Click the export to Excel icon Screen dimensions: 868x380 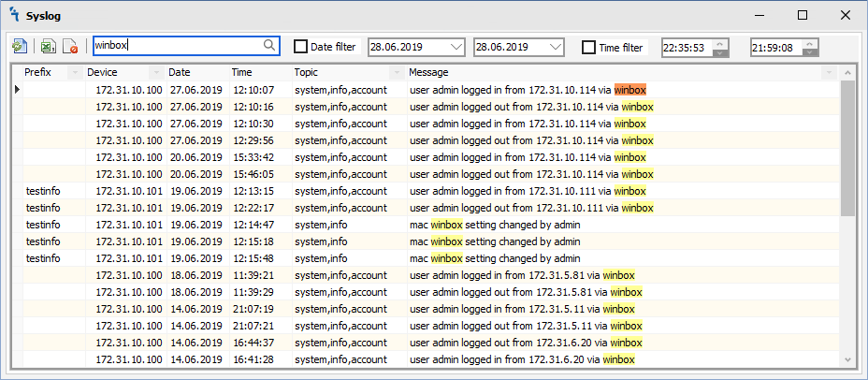click(x=45, y=46)
